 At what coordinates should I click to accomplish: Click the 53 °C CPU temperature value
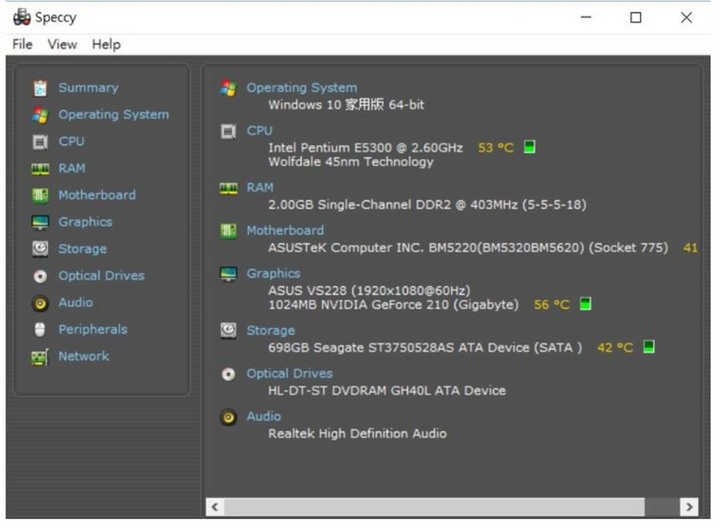[495, 148]
